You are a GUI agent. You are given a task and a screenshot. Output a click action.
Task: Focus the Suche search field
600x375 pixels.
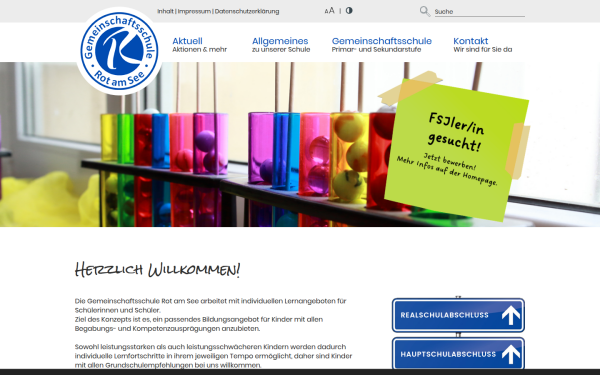click(x=479, y=11)
